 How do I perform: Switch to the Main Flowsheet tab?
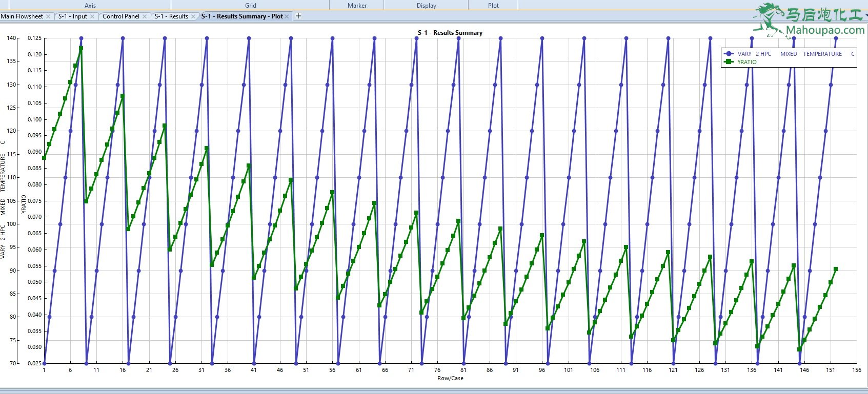[x=22, y=16]
